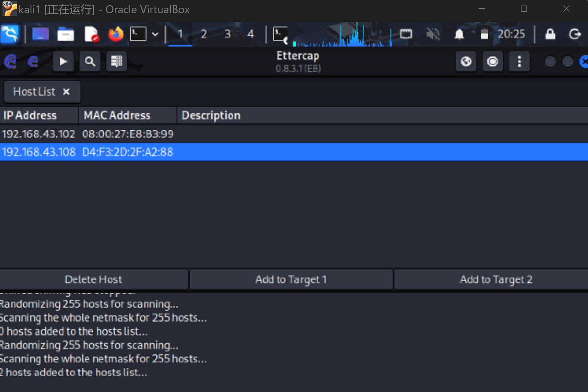Click MAC address D4:F3:2D:2F:A2:88
This screenshot has width=588, height=392.
click(x=127, y=152)
